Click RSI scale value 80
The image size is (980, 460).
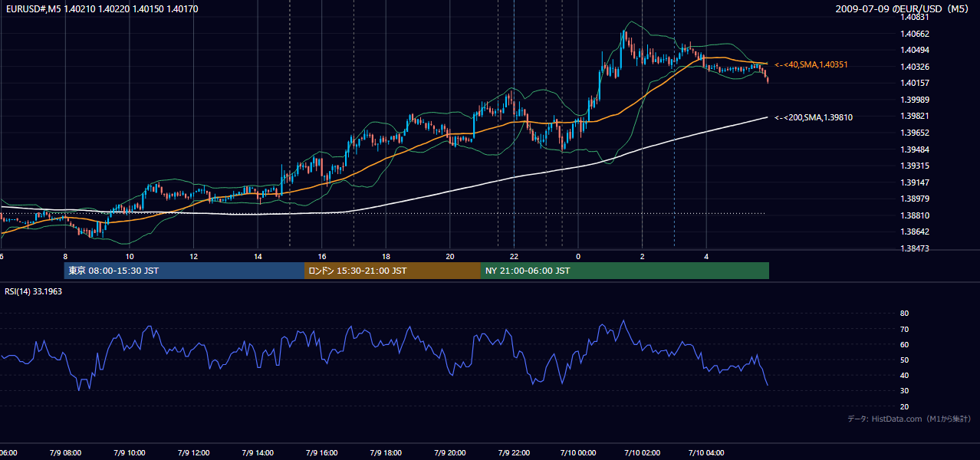point(904,314)
